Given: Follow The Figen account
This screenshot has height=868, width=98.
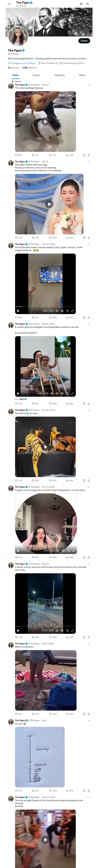Looking at the screenshot, I should click(x=84, y=41).
